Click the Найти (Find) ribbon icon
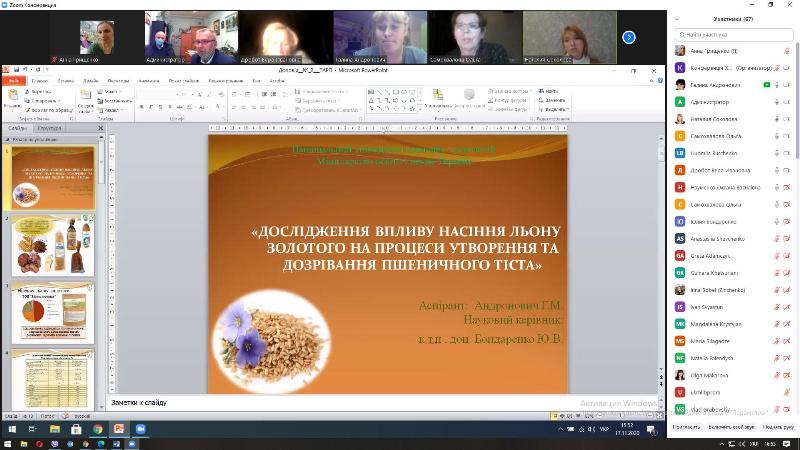 click(553, 91)
